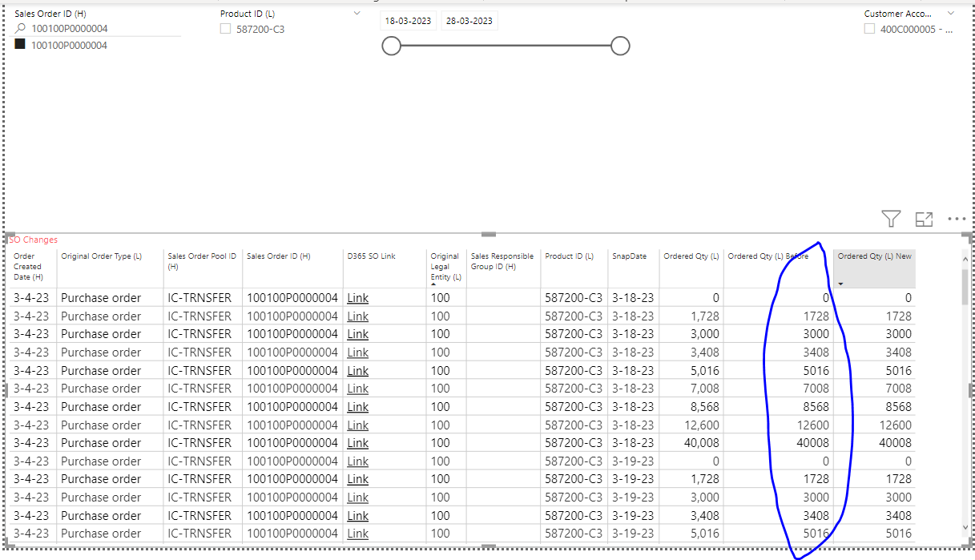Image resolution: width=975 pixels, height=560 pixels.
Task: Open the Link in the 12,600 quantity row
Action: (357, 425)
